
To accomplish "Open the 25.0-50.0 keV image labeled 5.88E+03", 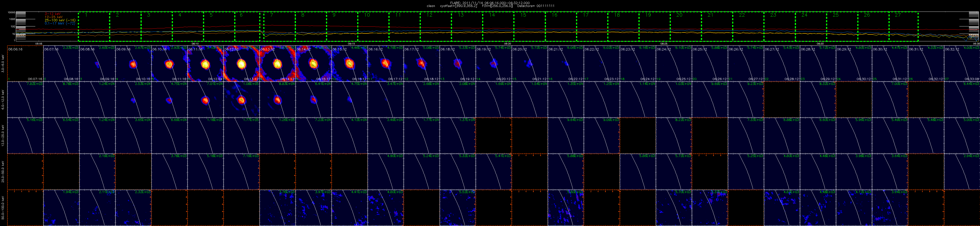I will click(565, 171).
